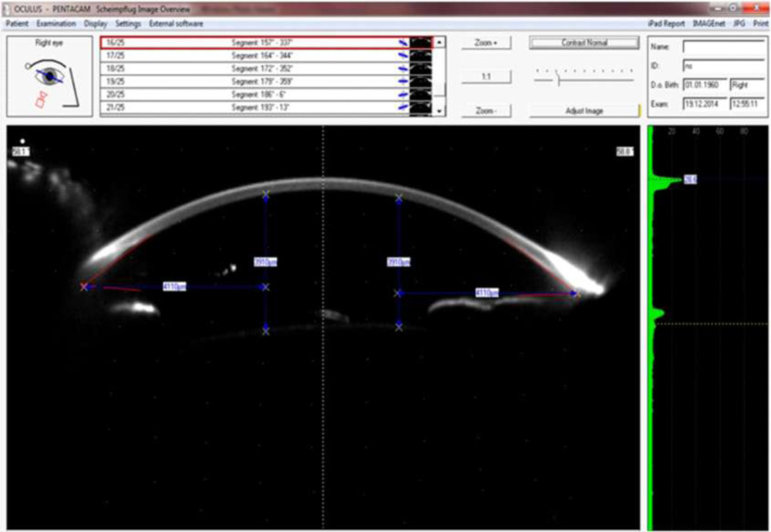Screen dimensions: 771x532
Task: Click the right 4110µm measurement label
Action: tap(487, 293)
